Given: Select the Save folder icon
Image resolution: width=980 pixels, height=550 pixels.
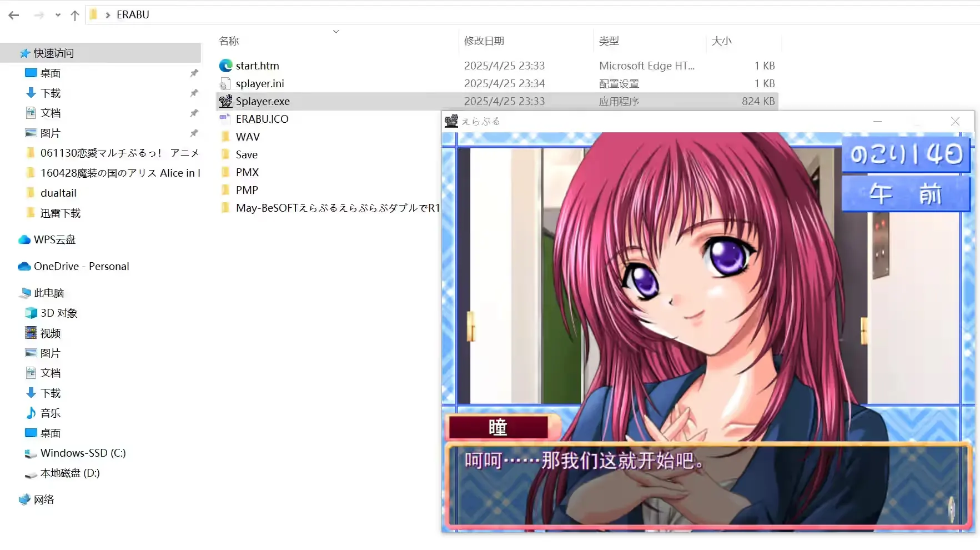Looking at the screenshot, I should 225,154.
